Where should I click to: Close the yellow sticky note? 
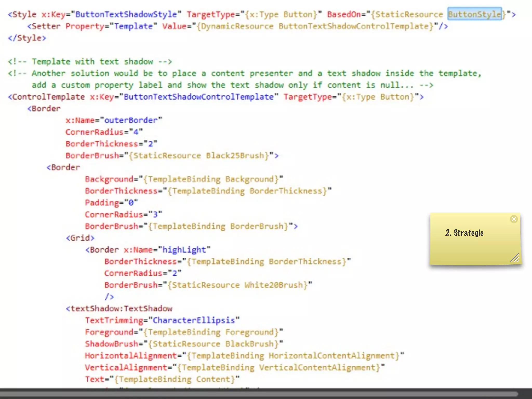pyautogui.click(x=514, y=219)
